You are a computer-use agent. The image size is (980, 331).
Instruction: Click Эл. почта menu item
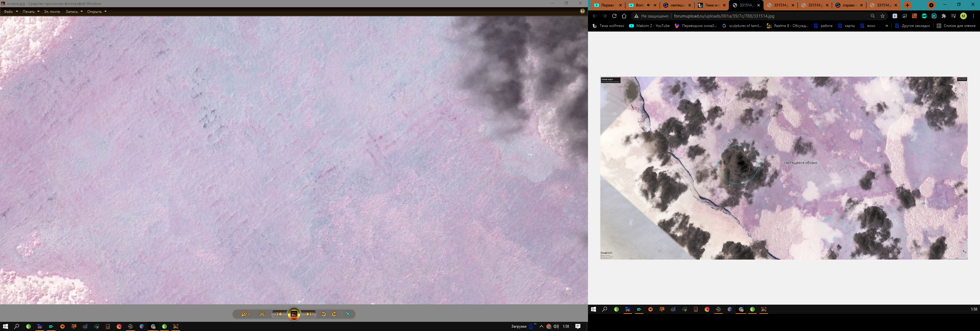52,11
